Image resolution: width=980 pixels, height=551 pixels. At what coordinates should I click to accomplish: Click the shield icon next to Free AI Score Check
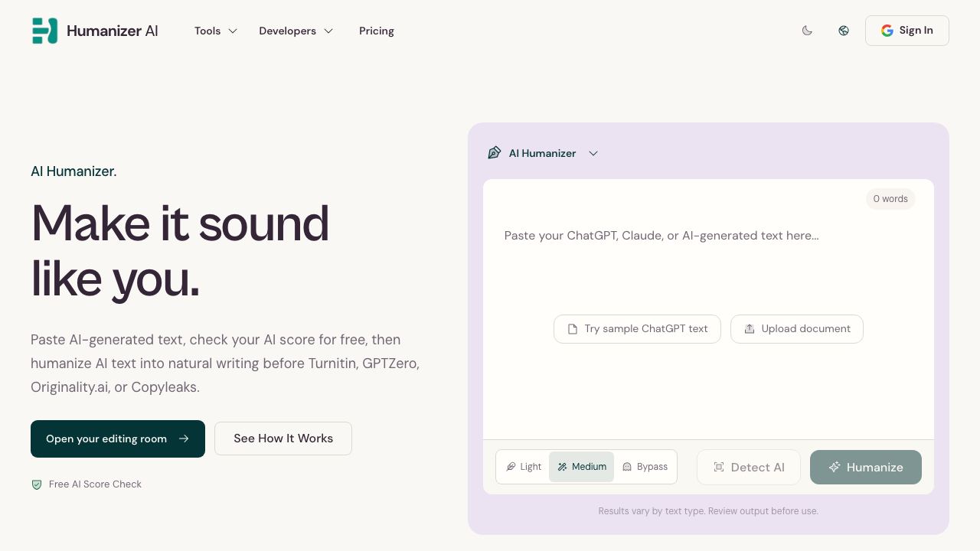37,484
